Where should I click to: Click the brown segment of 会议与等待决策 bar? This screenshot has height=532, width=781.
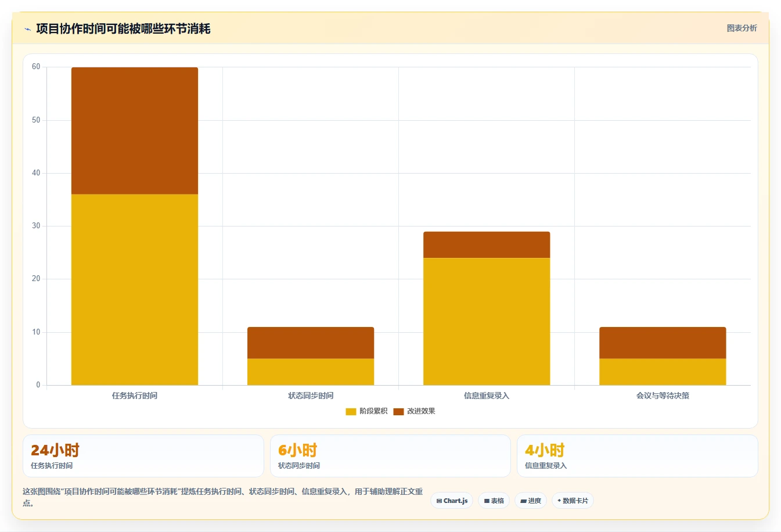point(663,343)
